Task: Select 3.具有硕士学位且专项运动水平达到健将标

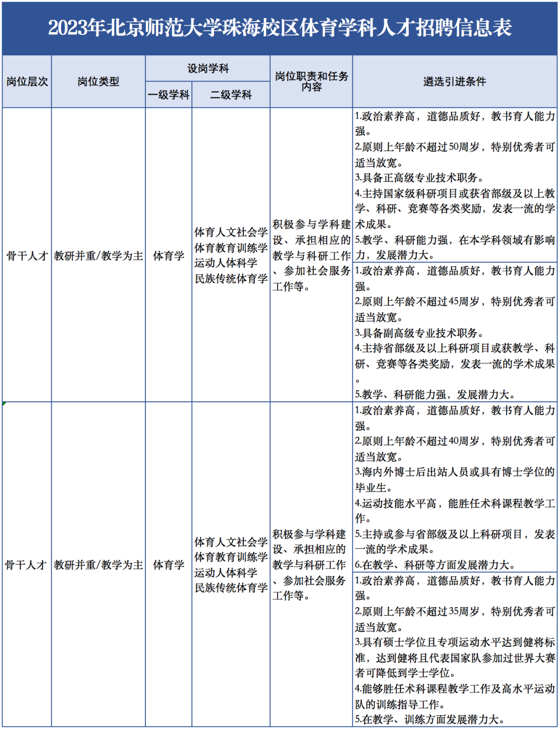Action: (x=455, y=642)
